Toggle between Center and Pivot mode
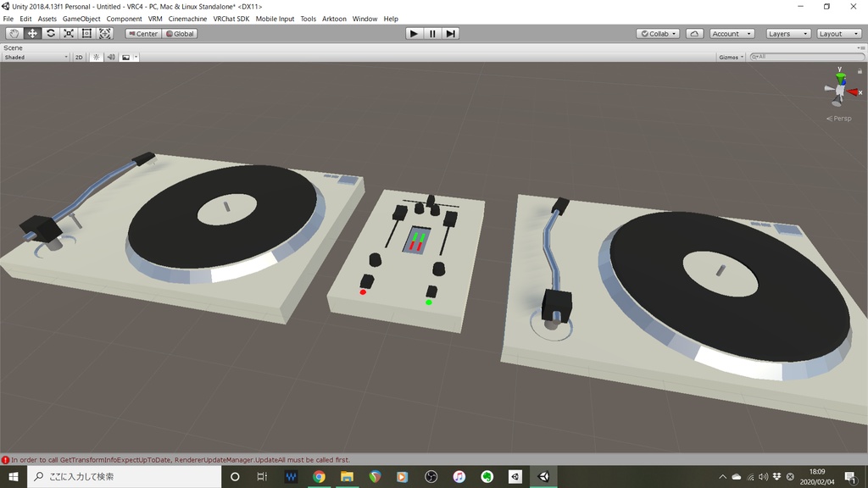This screenshot has height=488, width=868. (x=142, y=33)
